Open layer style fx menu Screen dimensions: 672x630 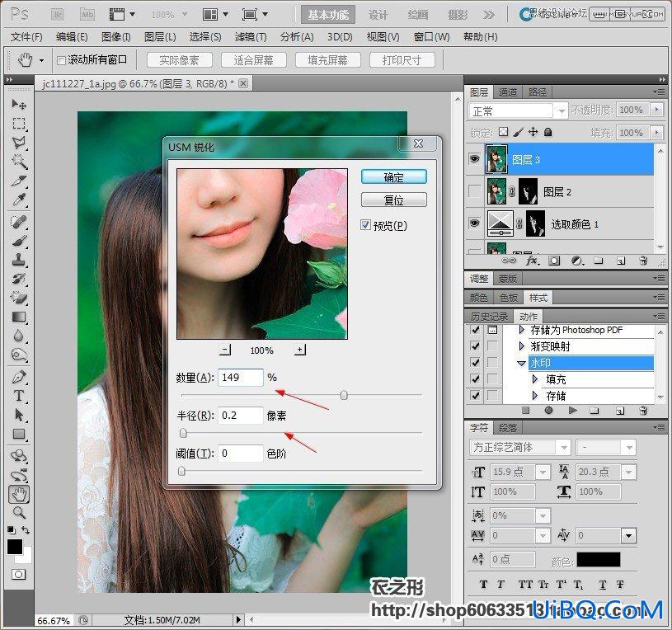[532, 261]
